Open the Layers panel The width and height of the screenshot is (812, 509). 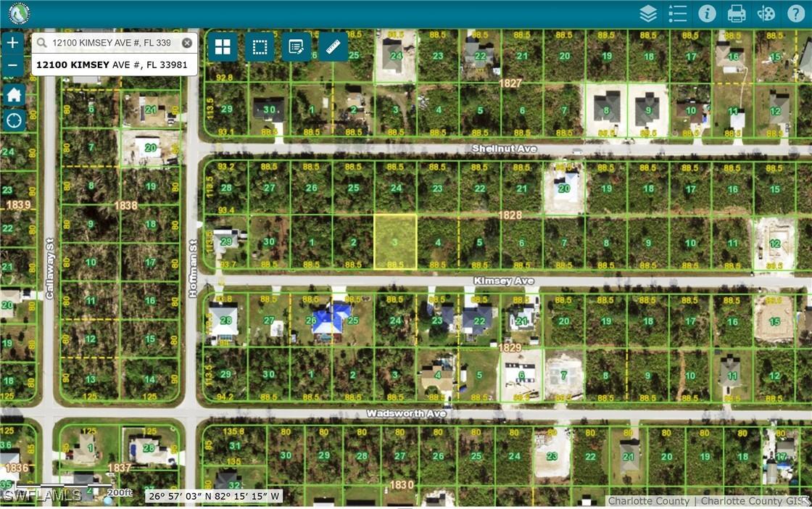647,12
